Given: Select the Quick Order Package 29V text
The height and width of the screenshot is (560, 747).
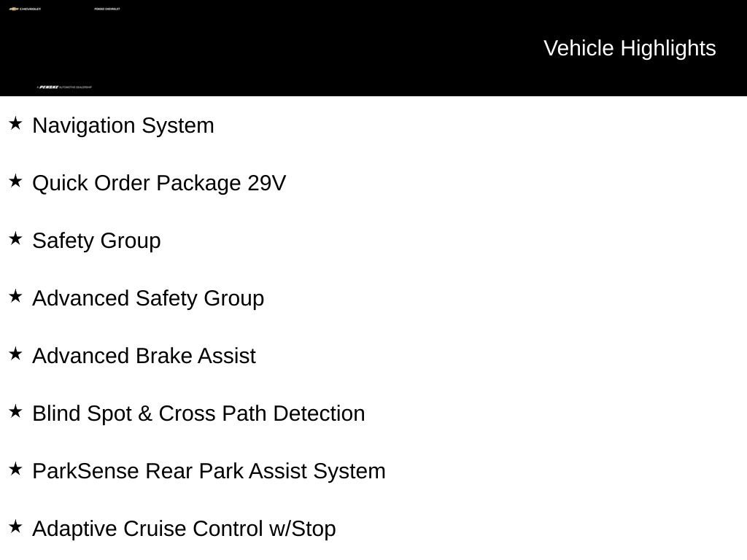Looking at the screenshot, I should (159, 183).
